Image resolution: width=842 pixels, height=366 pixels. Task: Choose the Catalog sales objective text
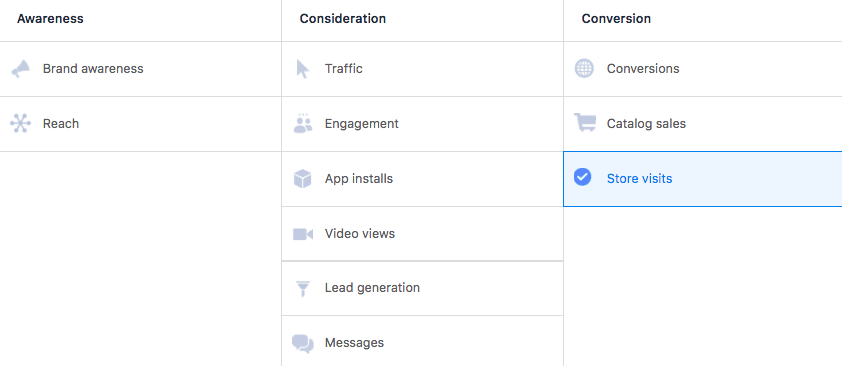pos(647,124)
